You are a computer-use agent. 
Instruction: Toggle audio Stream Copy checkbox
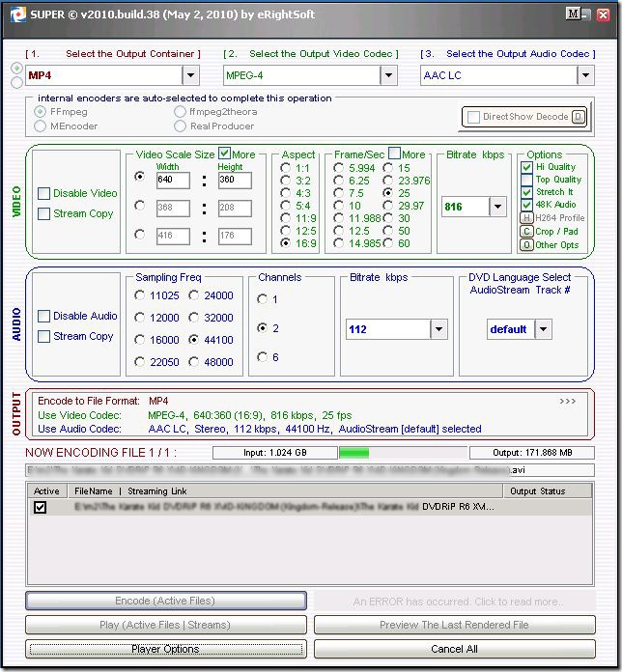point(43,336)
